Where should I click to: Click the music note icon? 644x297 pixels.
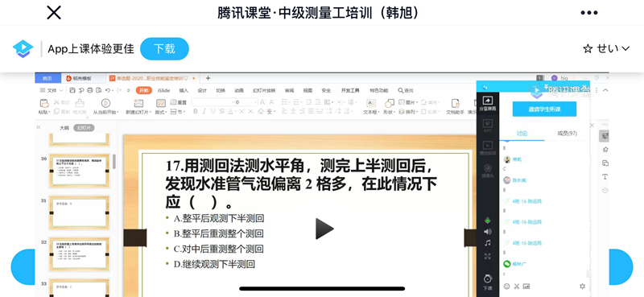488,243
